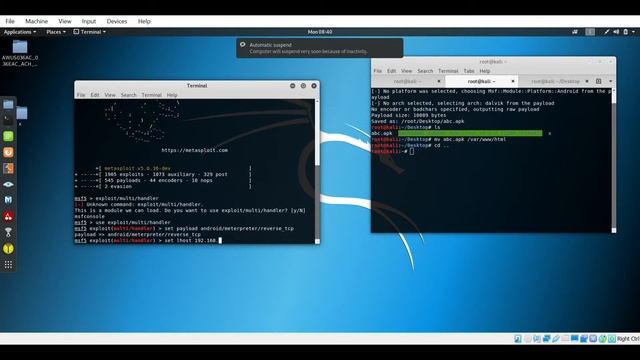The width and height of the screenshot is (640, 360).
Task: Open Search menu in root@kali terminal
Action: coord(425,71)
